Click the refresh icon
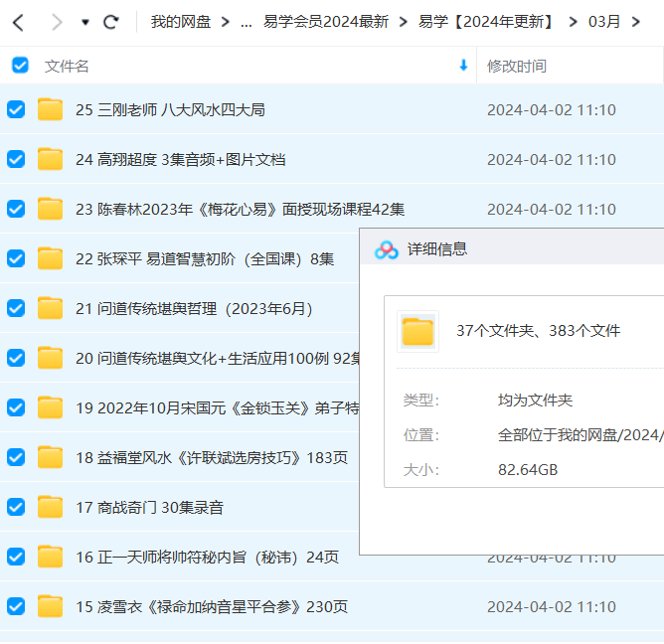 pyautogui.click(x=111, y=21)
